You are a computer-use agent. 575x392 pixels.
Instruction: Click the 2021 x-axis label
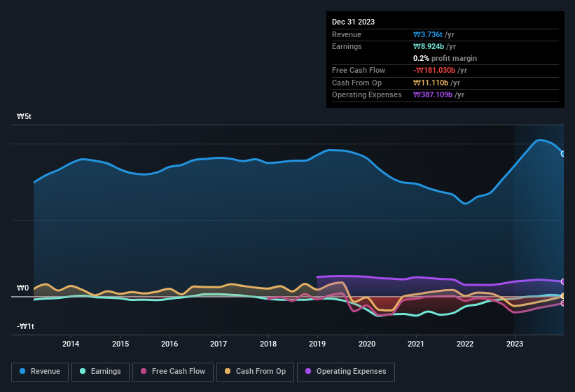416,344
